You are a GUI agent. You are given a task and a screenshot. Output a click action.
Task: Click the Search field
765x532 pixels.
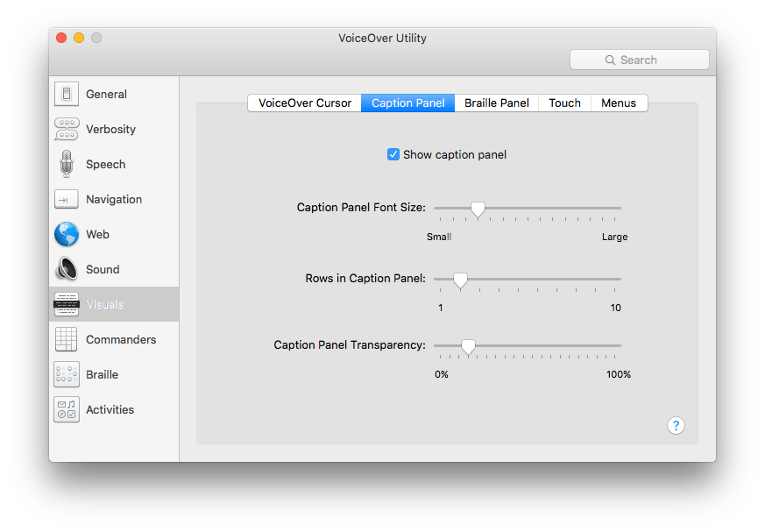pyautogui.click(x=640, y=60)
